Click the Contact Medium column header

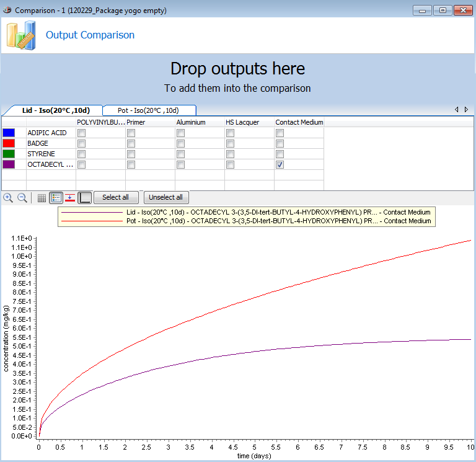[x=299, y=122]
